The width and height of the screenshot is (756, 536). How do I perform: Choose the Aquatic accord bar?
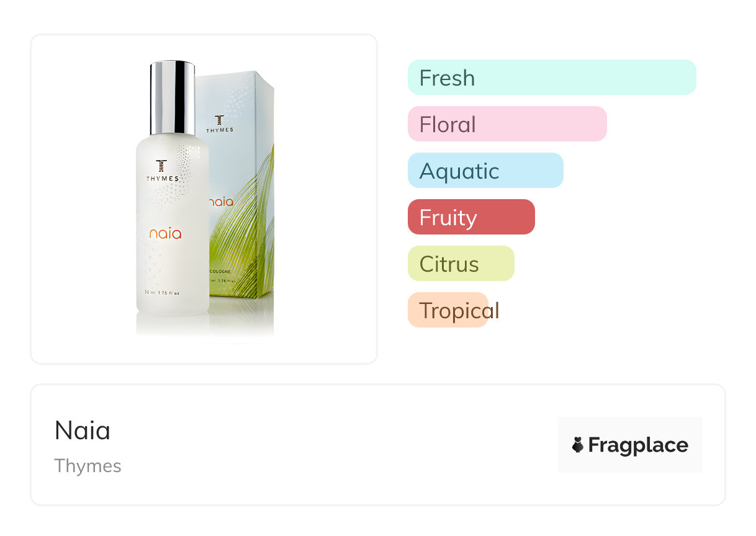pos(485,171)
